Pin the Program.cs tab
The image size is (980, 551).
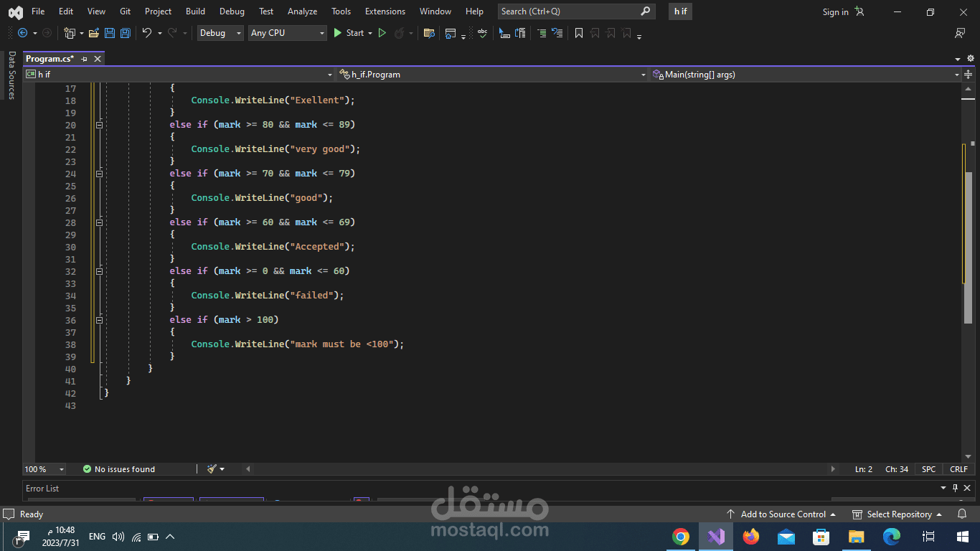84,59
